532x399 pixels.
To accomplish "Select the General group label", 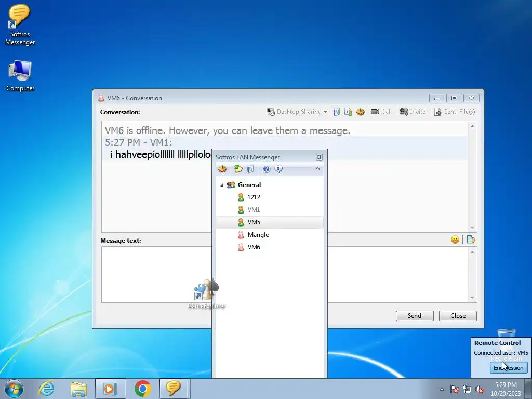I will click(x=249, y=185).
